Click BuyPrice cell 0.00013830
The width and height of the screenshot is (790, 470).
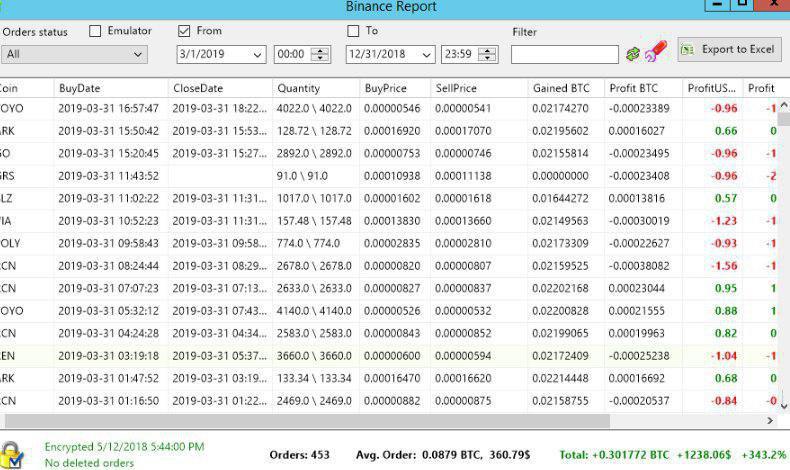[392, 221]
